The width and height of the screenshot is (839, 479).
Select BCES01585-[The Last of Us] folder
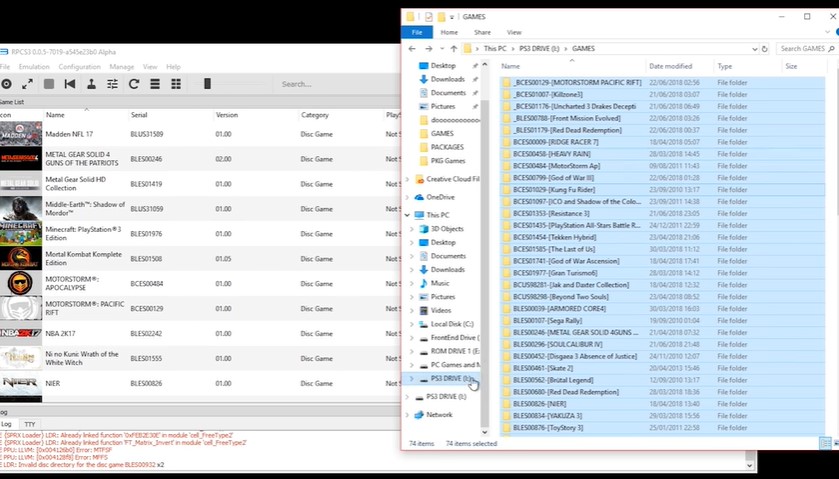pos(554,249)
